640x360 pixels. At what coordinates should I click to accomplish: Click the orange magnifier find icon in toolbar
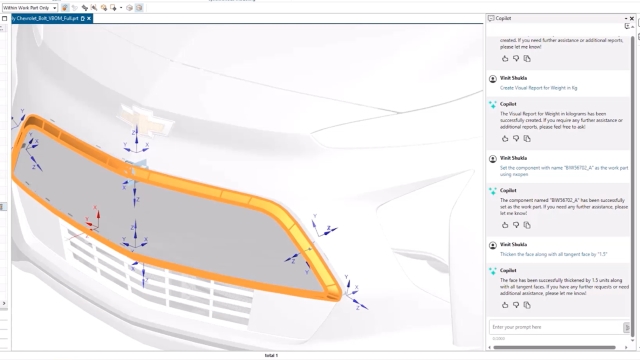tap(104, 8)
